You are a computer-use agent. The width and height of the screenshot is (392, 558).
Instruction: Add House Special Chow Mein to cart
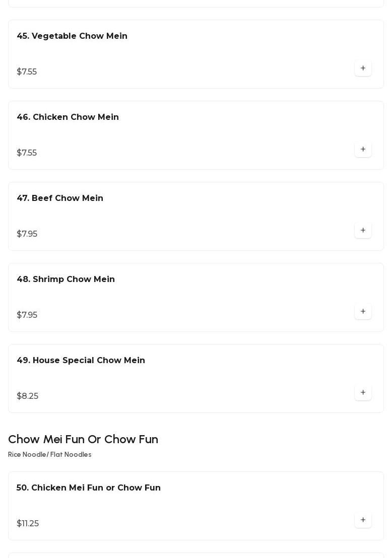point(363,393)
